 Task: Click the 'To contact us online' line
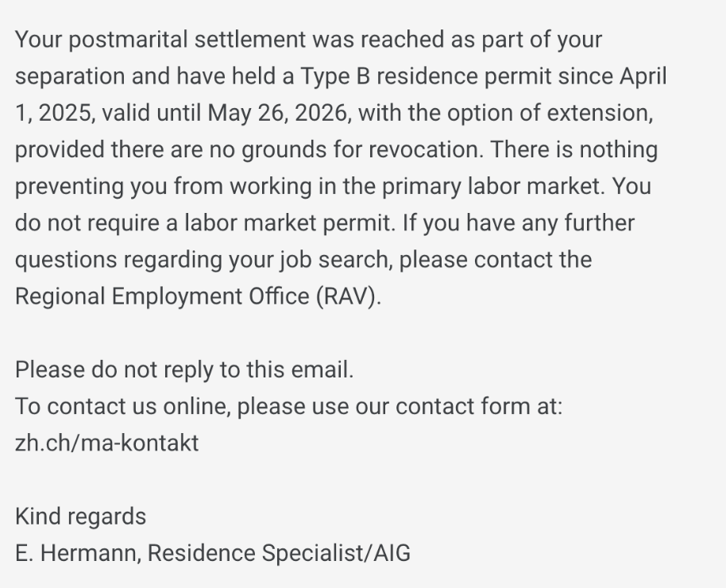pyautogui.click(x=289, y=406)
